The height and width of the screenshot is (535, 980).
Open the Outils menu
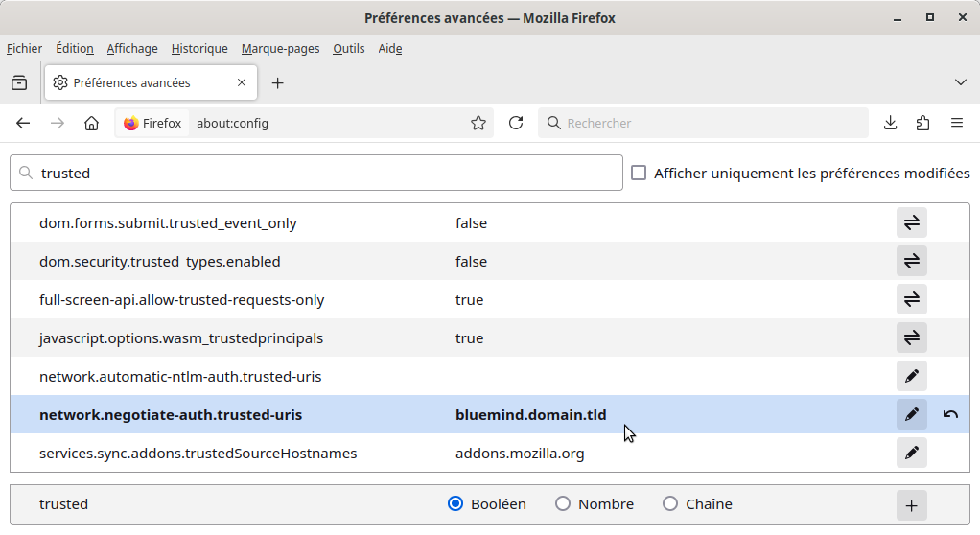348,48
